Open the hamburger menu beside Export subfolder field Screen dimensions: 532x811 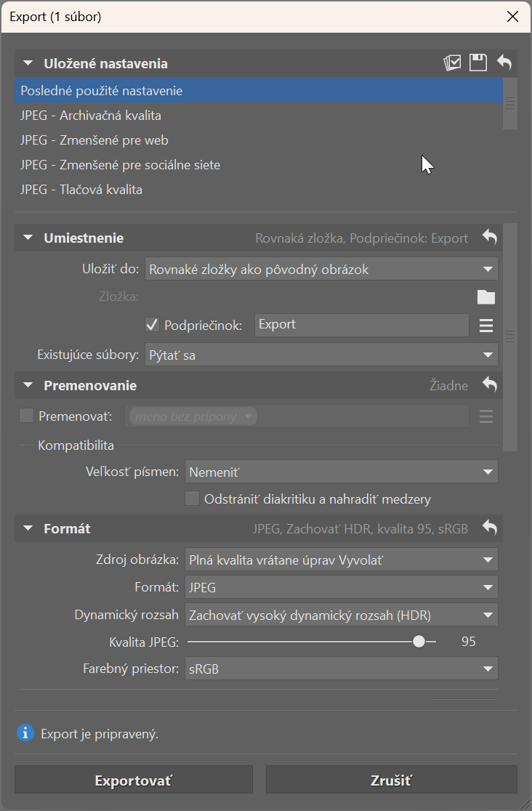[x=486, y=326]
